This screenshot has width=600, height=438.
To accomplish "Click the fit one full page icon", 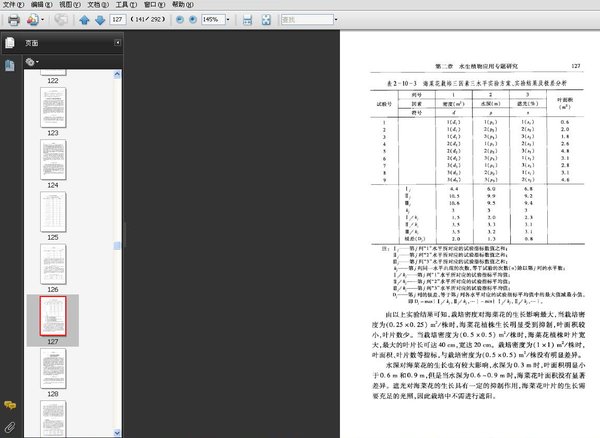I will pos(266,20).
